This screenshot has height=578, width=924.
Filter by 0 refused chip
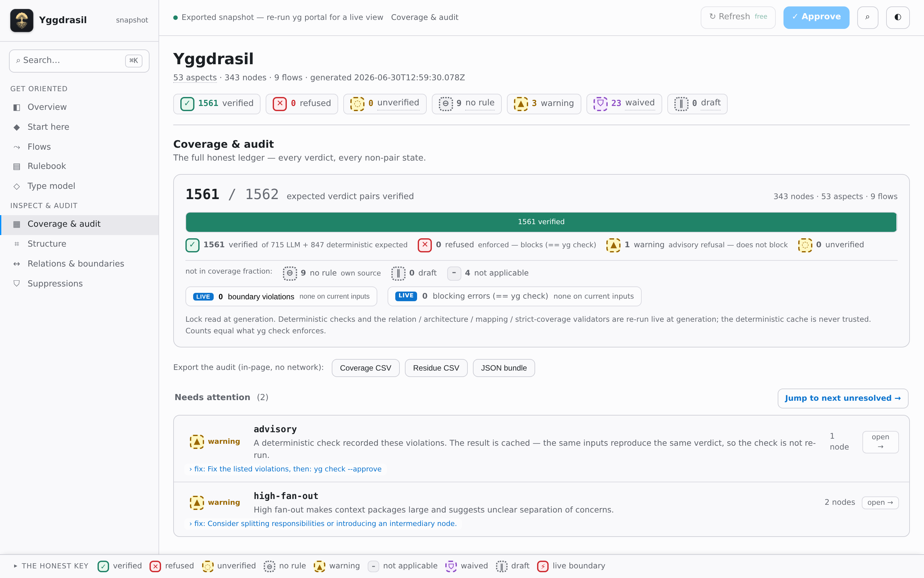point(302,104)
